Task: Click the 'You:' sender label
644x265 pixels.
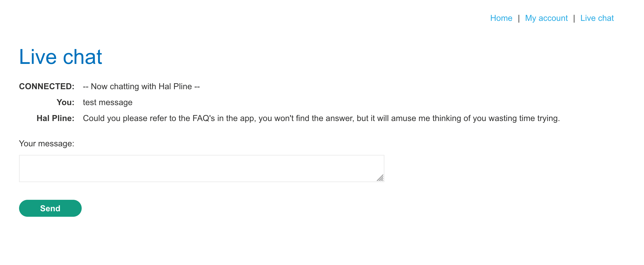Action: [x=65, y=102]
